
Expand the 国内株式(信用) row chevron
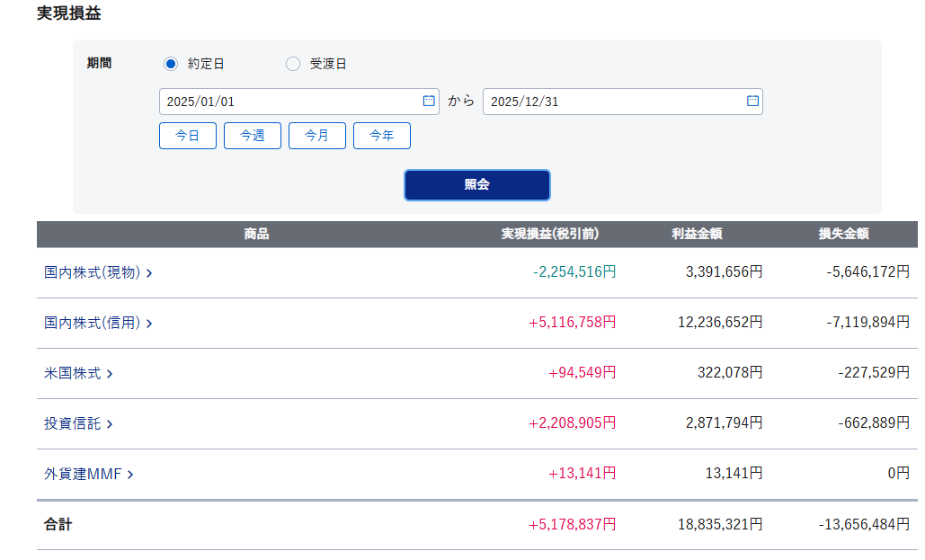point(149,324)
